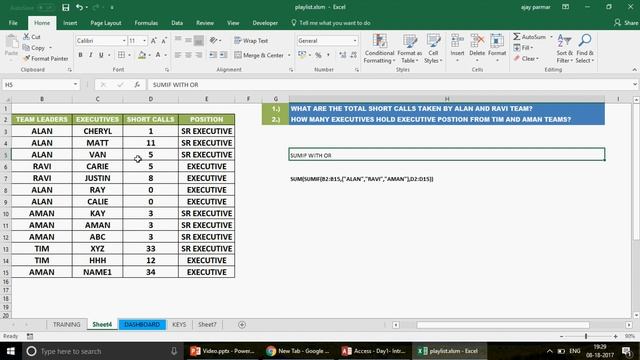This screenshot has height=360, width=640.
Task: Click the Cut scissors icon
Action: (27, 37)
